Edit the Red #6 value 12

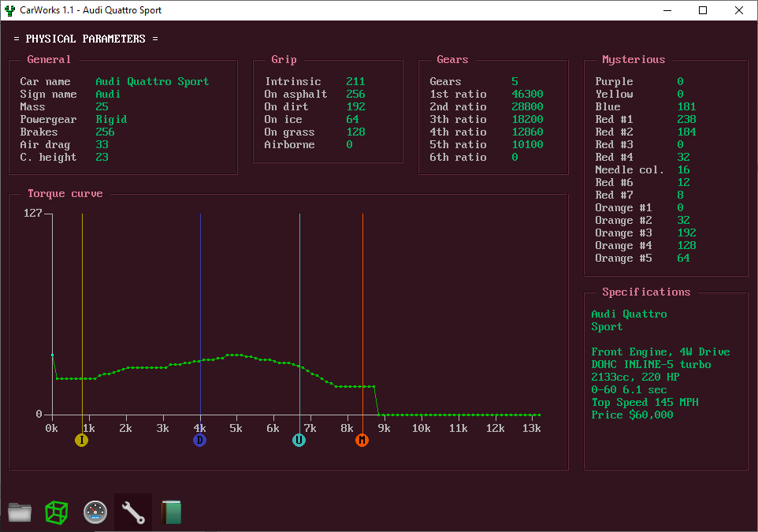click(684, 182)
